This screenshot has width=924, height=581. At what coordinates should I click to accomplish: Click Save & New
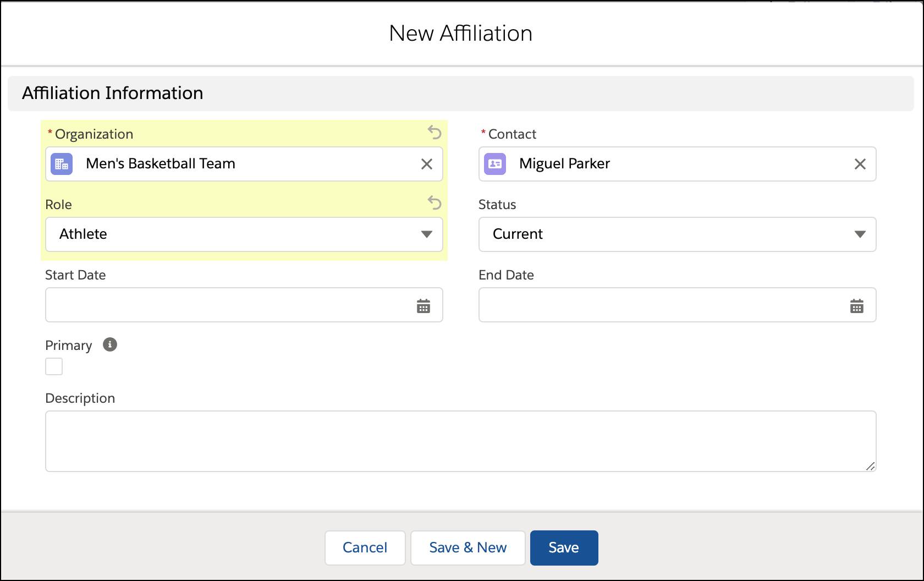tap(468, 547)
